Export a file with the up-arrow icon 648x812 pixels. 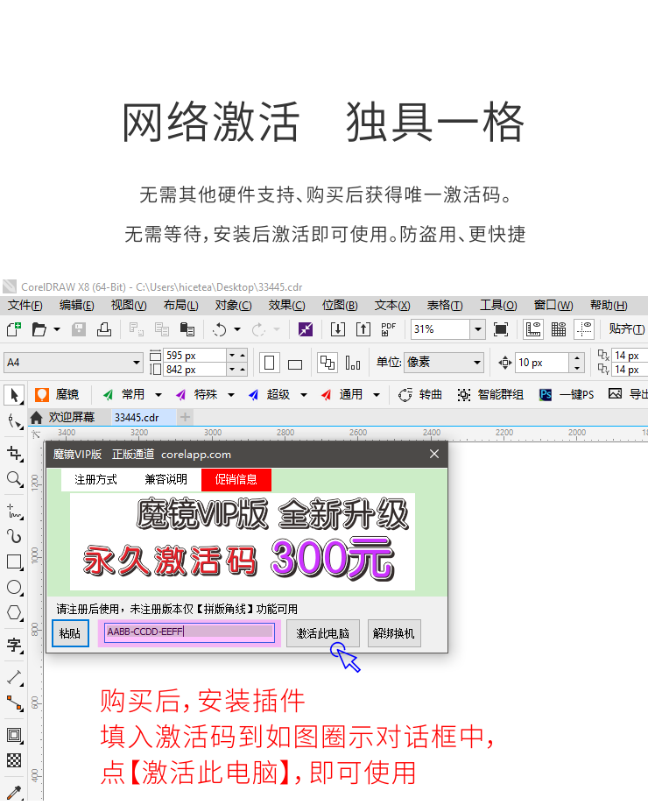pos(363,329)
